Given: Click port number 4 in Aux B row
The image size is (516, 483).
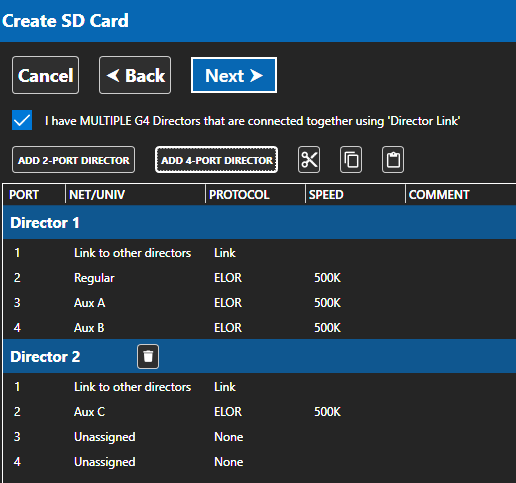Looking at the screenshot, I should click(x=17, y=328).
